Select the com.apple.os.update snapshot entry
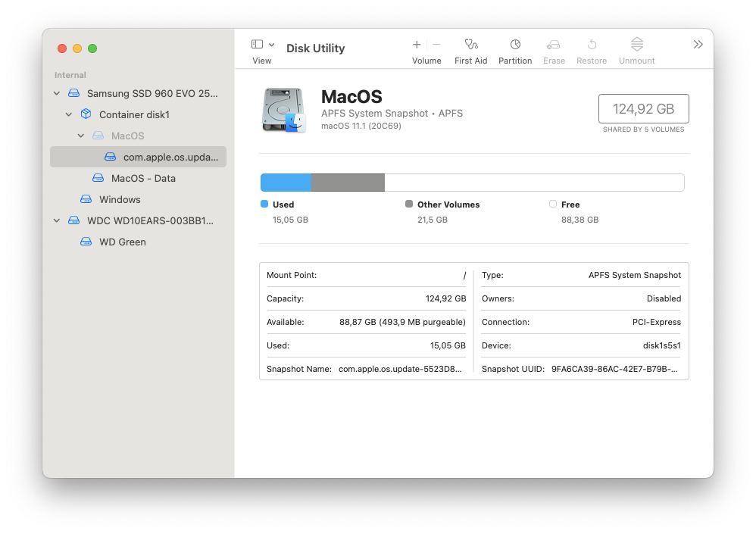Image resolution: width=756 pixels, height=534 pixels. (170, 158)
